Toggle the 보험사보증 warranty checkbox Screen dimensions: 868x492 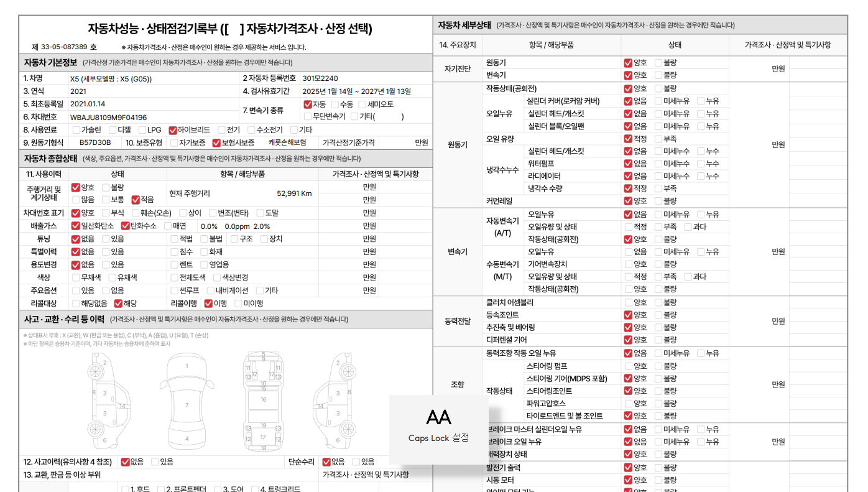pyautogui.click(x=216, y=142)
